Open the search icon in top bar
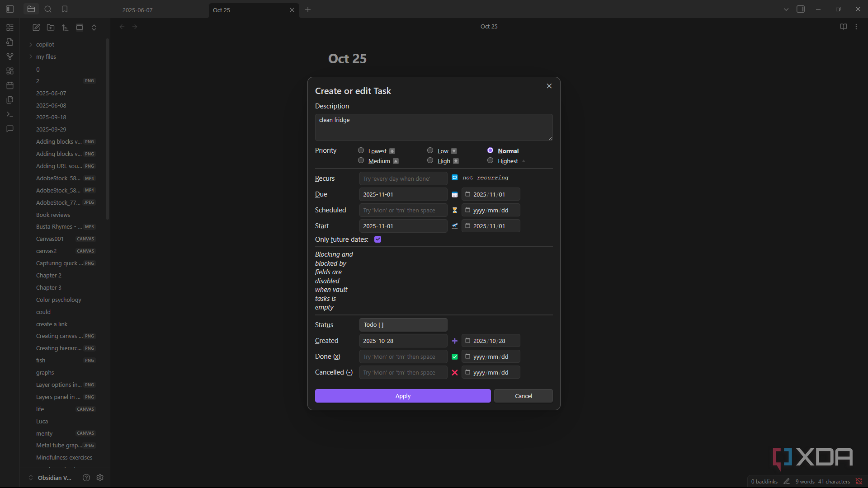Screen dimensions: 868x488 click(x=48, y=9)
